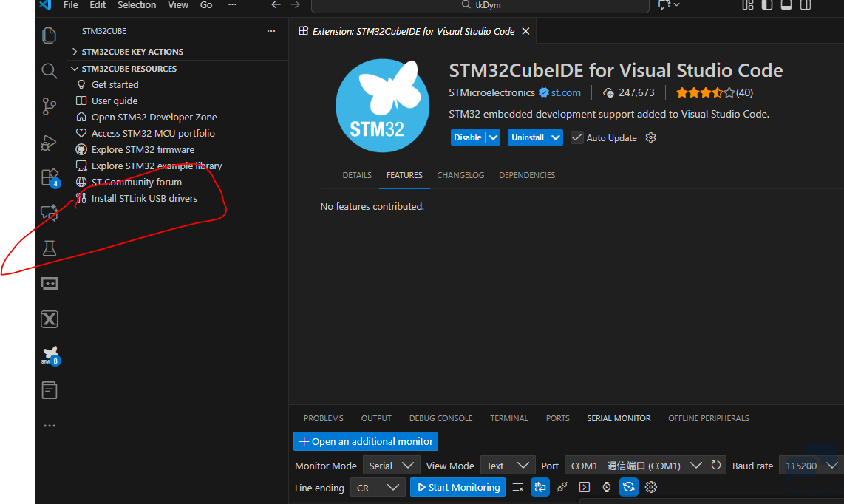The height and width of the screenshot is (504, 844).
Task: Open the Testing flask icon
Action: pos(50,248)
